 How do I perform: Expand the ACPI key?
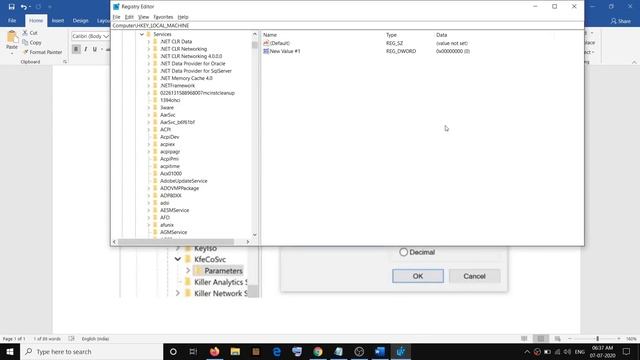(149, 130)
